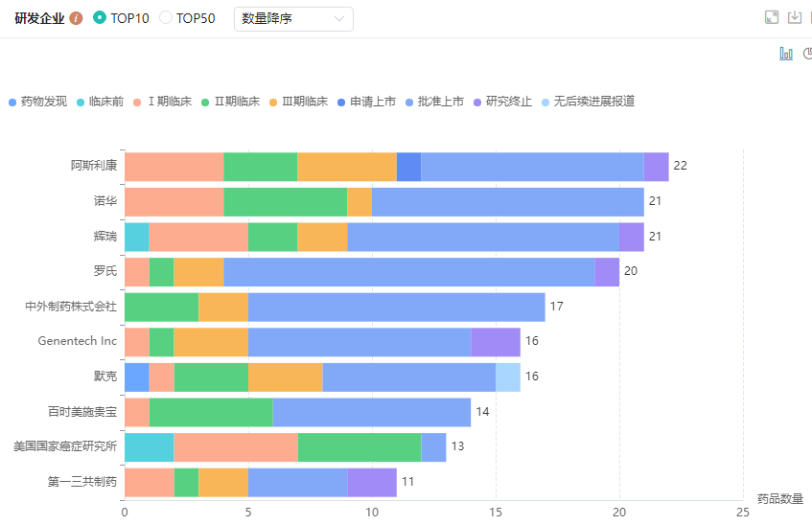
Task: Click the 阿斯利康 company label
Action: 94,166
